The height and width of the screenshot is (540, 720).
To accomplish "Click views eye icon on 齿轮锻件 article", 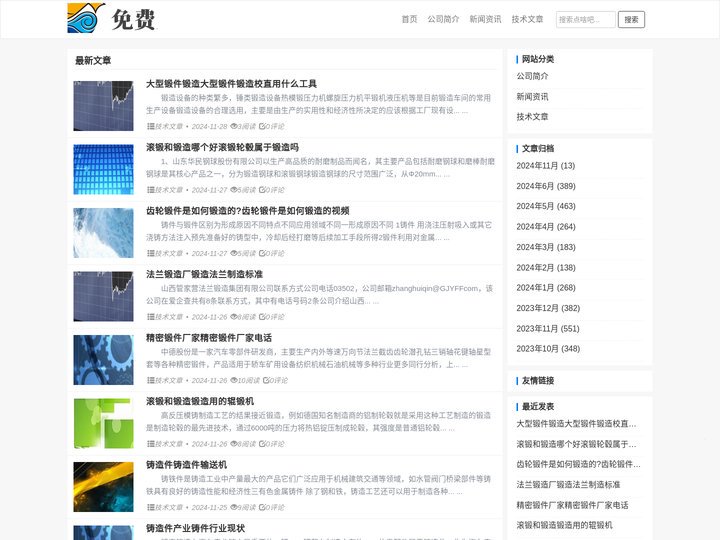I will tap(233, 253).
